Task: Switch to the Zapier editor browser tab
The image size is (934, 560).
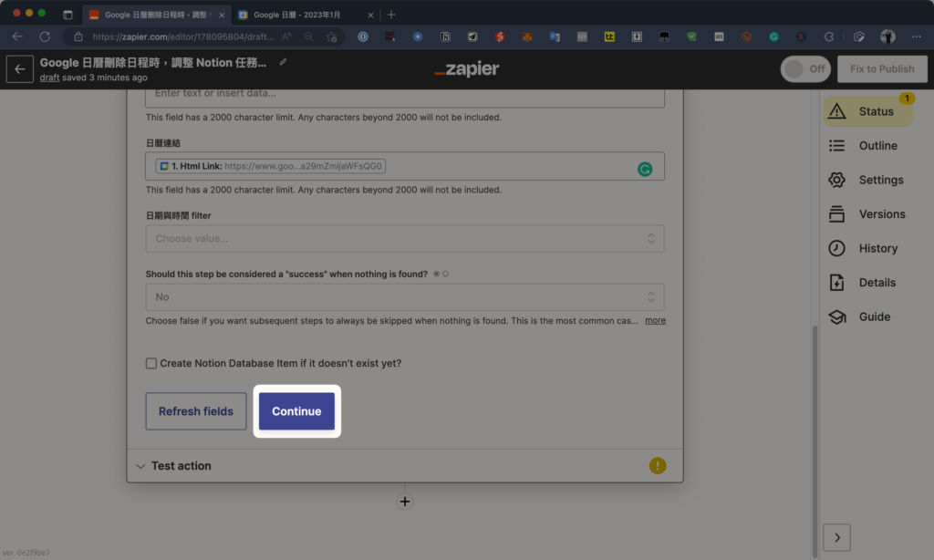Action: pos(157,15)
